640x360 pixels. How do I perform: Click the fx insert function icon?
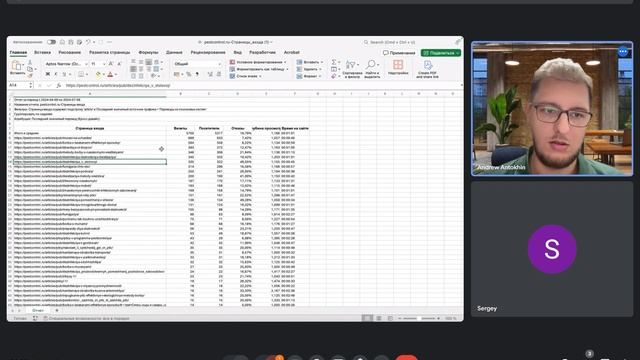click(x=58, y=85)
